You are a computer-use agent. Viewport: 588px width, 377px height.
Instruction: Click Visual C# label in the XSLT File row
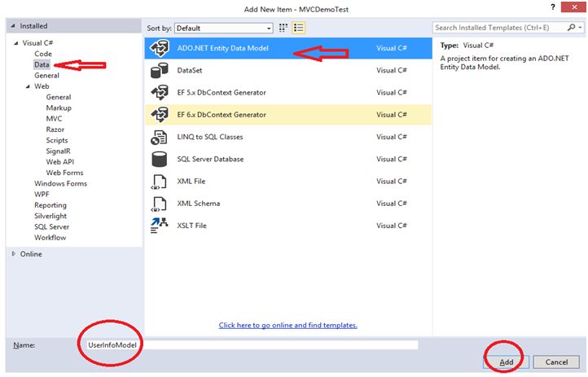(x=392, y=226)
